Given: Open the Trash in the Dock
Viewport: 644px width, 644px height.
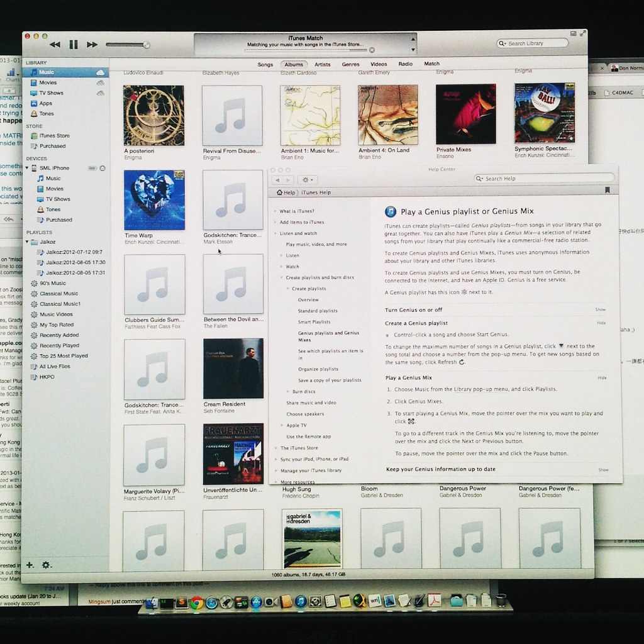Looking at the screenshot, I should [501, 600].
